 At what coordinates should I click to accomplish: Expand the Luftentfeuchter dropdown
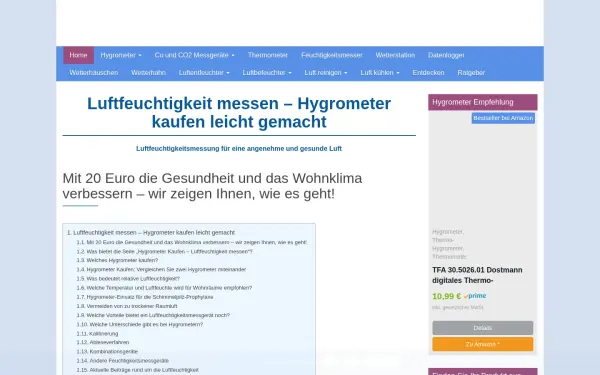coord(204,72)
